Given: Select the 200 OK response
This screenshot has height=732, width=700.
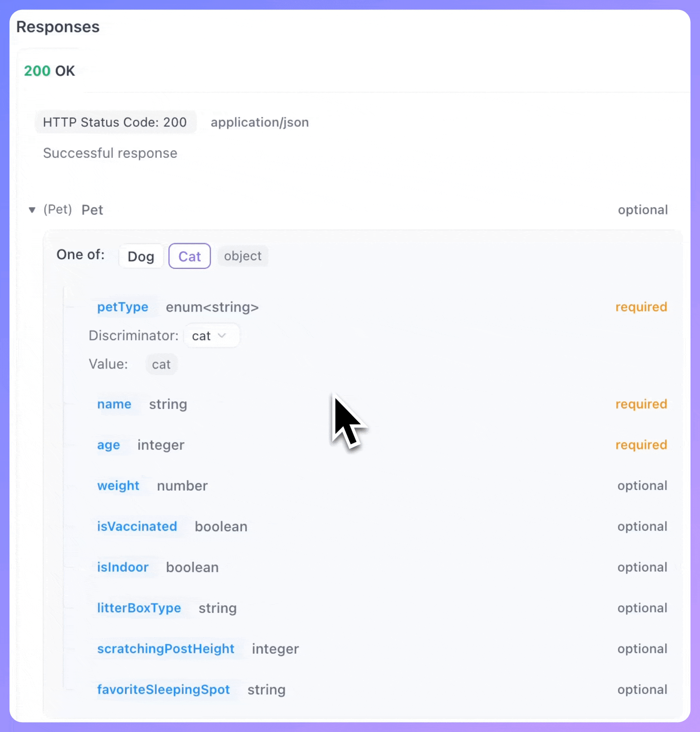Looking at the screenshot, I should click(49, 70).
